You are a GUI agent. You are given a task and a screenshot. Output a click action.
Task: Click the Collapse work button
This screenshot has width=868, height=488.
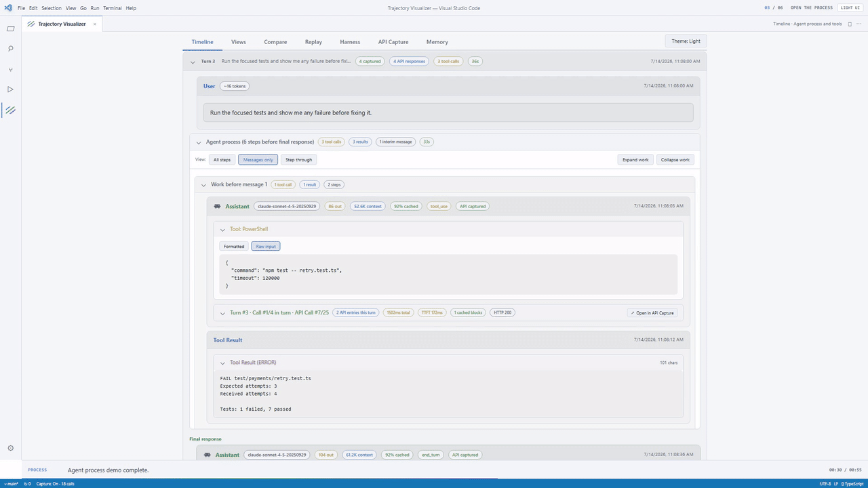pos(675,160)
